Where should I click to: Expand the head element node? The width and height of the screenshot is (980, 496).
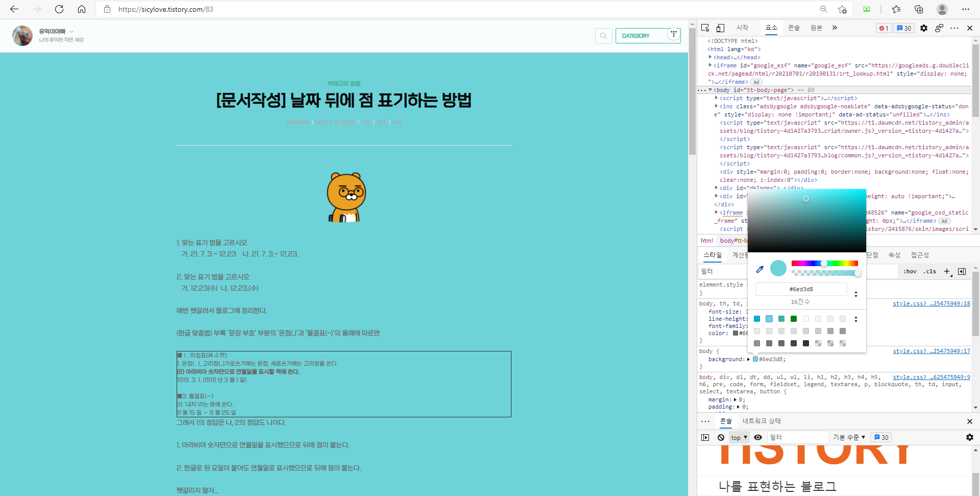tap(710, 57)
